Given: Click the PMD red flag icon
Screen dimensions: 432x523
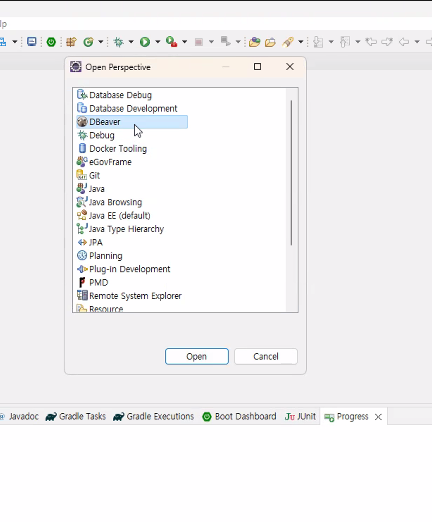Looking at the screenshot, I should coord(82,282).
